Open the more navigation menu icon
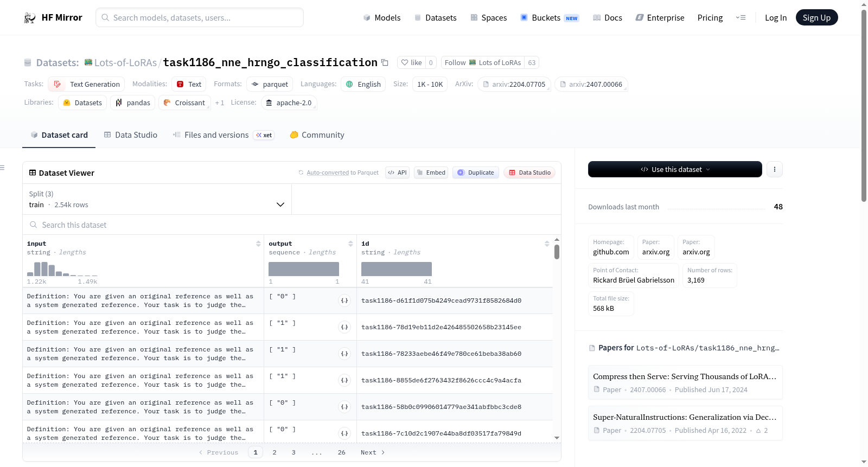The height and width of the screenshot is (467, 868). [x=741, y=17]
